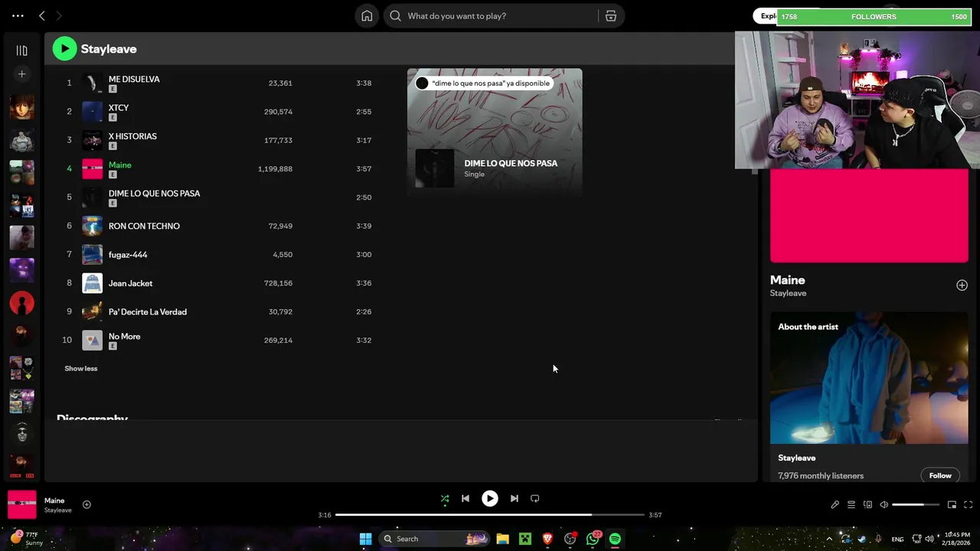Follow Stayleave in the artist card
This screenshot has width=980, height=551.
tap(940, 476)
